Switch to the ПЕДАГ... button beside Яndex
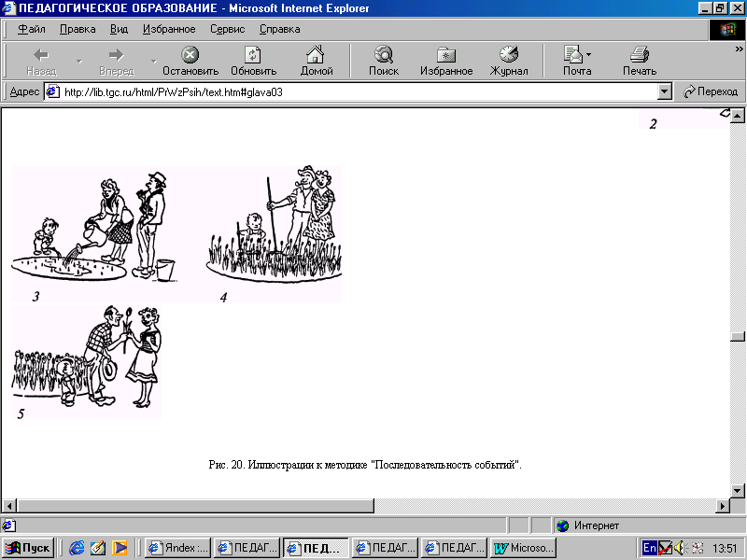The height and width of the screenshot is (560, 747). [247, 548]
